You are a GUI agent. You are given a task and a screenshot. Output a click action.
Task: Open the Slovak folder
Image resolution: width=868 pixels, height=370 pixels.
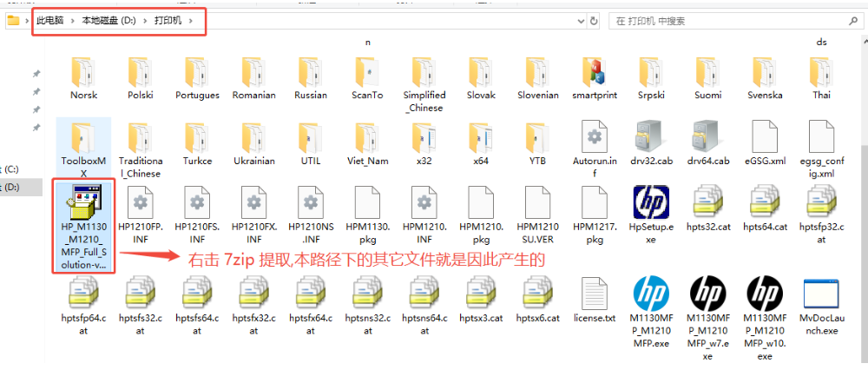coord(481,79)
